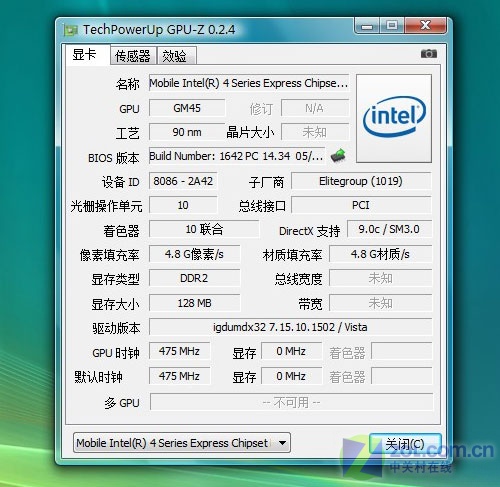The image size is (500, 487).
Task: Click the GPU-Z title bar app icon
Action: pyautogui.click(x=71, y=30)
